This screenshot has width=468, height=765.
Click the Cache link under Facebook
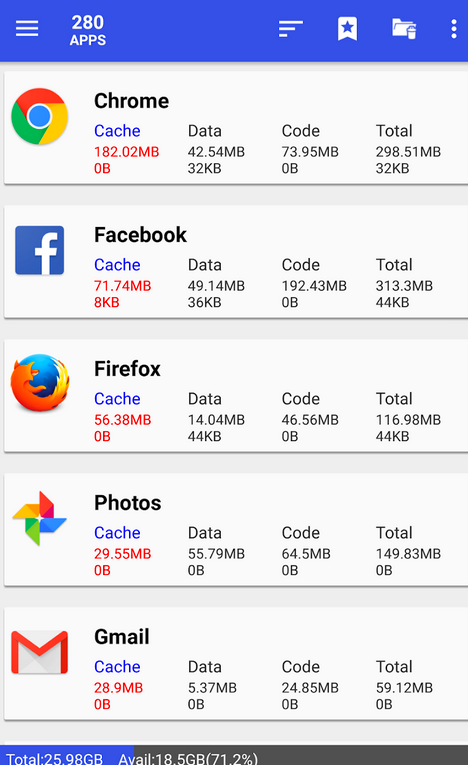coord(117,264)
